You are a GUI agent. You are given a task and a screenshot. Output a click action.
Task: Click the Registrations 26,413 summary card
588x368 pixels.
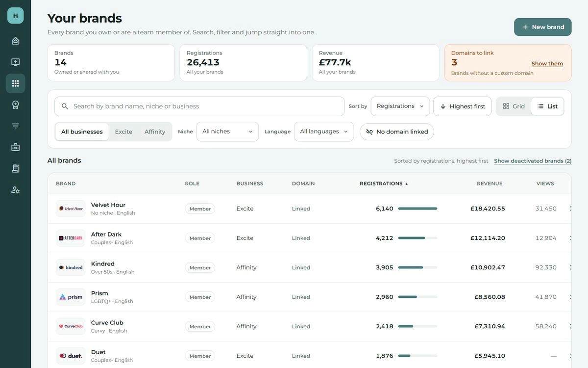click(243, 63)
